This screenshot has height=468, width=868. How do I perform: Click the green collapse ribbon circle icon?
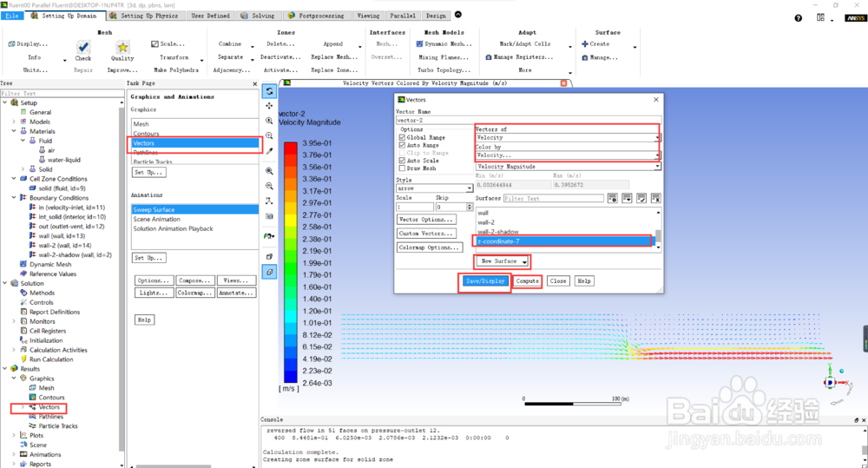(x=457, y=15)
